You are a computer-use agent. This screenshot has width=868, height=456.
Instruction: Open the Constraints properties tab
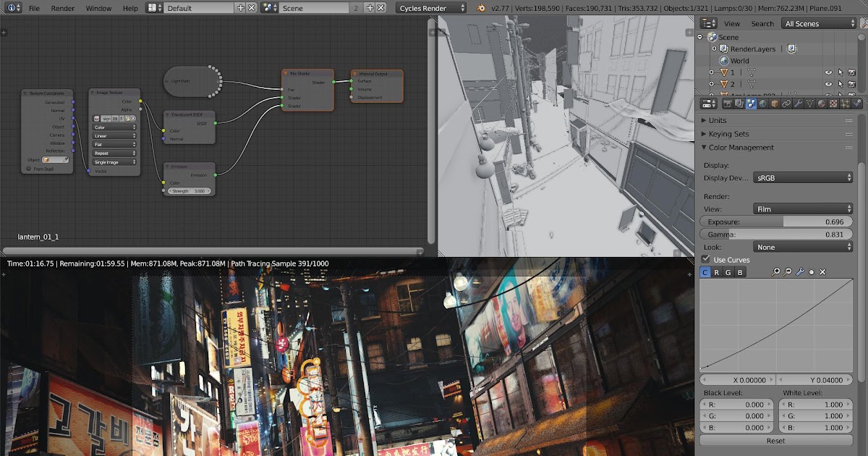click(786, 104)
